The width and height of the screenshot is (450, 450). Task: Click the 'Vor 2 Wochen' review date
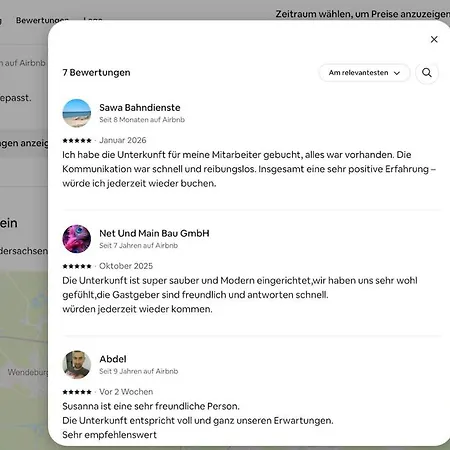pyautogui.click(x=126, y=392)
